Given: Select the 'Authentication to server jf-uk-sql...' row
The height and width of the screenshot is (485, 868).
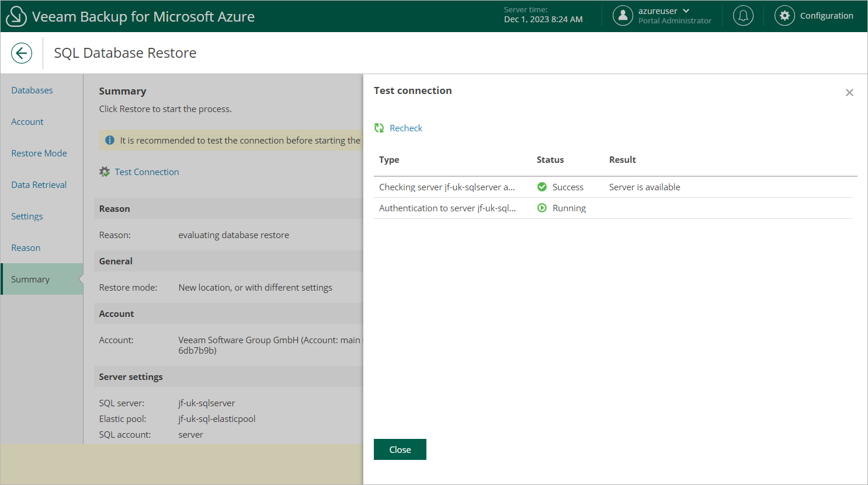Looking at the screenshot, I should point(613,208).
